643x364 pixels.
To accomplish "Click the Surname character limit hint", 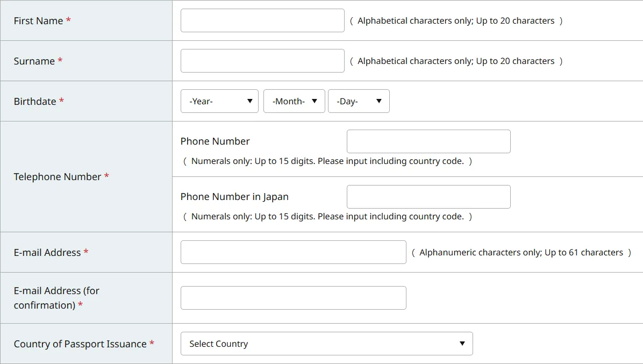I will coord(456,61).
